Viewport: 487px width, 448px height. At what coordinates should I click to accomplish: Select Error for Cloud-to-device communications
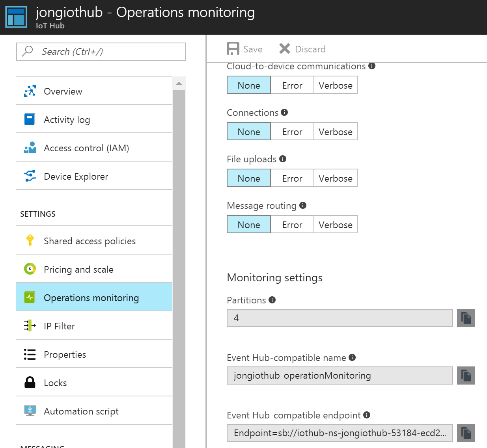point(292,85)
